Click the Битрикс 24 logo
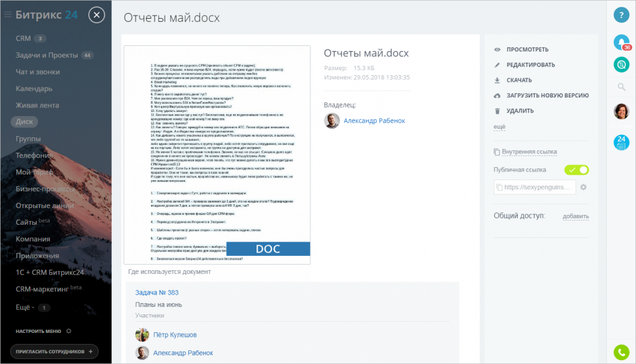Screen dimensions: 636x364 coord(46,15)
